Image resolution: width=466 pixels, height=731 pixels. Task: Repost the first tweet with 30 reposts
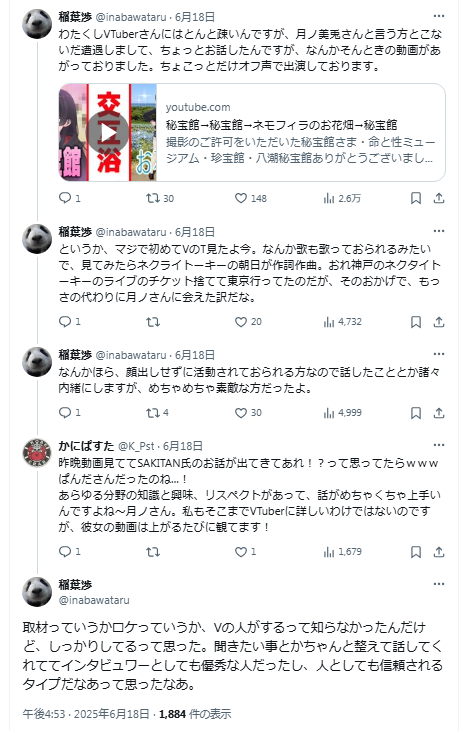click(160, 199)
